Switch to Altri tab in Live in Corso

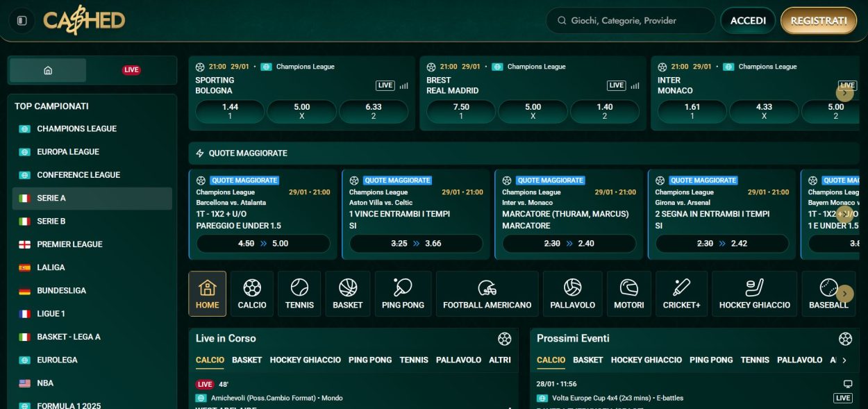pos(500,360)
